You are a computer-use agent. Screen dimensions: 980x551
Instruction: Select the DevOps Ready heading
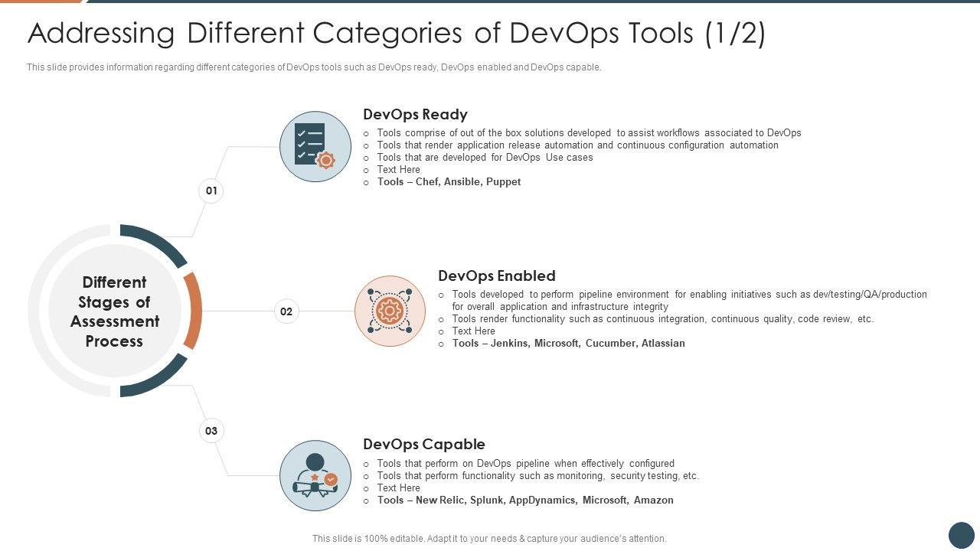point(415,115)
